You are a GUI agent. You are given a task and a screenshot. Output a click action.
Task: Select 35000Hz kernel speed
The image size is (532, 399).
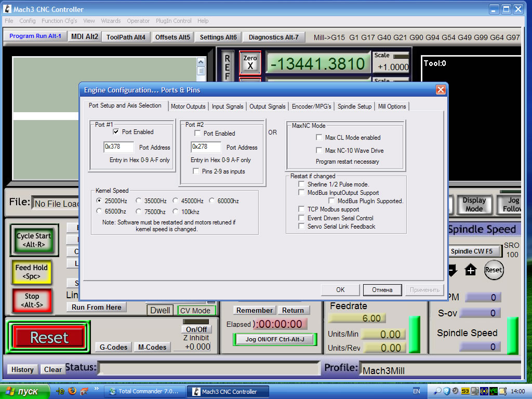click(138, 201)
